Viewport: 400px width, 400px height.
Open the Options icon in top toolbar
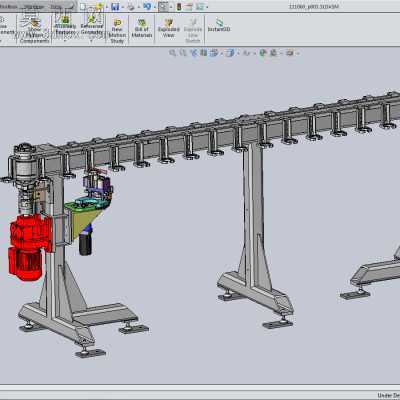tap(200, 6)
